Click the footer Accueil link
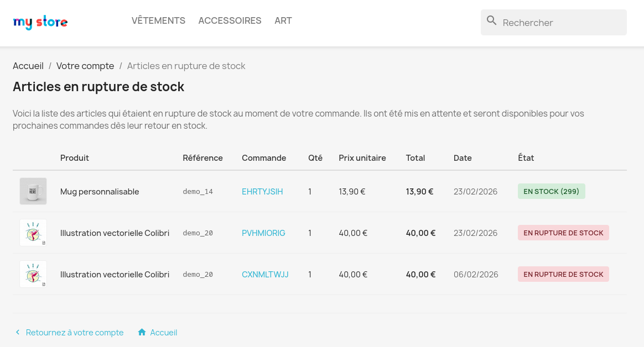This screenshot has height=347, width=644. 163,333
